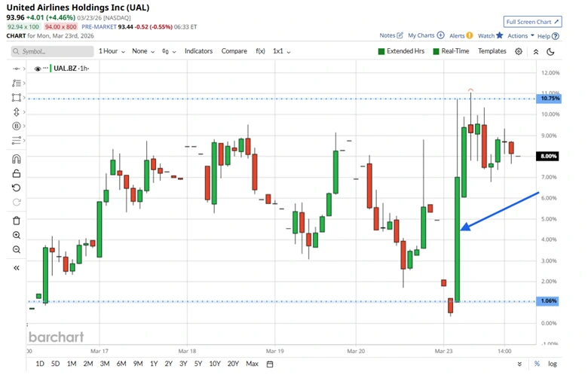This screenshot has height=375, width=588.
Task: Toggle the lock drawings padlock
Action: click(x=17, y=173)
